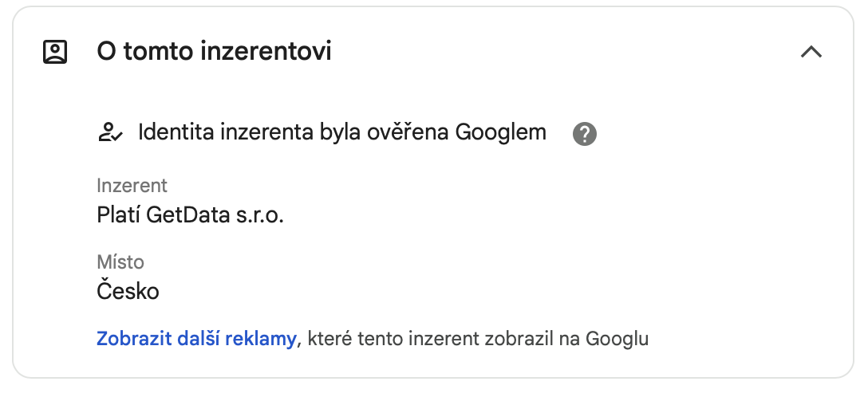Viewport: 868px width, 397px height.
Task: Click the word 'Zobrazit' starting the link
Action: tap(134, 338)
